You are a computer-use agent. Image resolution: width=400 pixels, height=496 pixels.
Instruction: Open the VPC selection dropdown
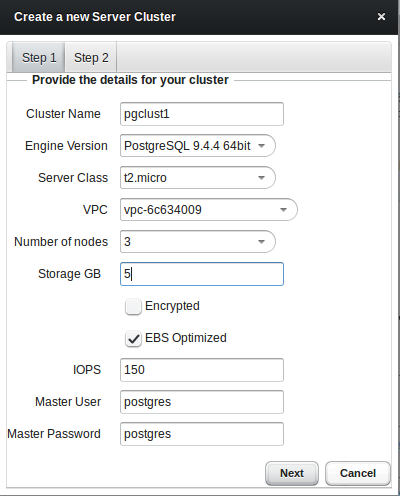click(283, 210)
